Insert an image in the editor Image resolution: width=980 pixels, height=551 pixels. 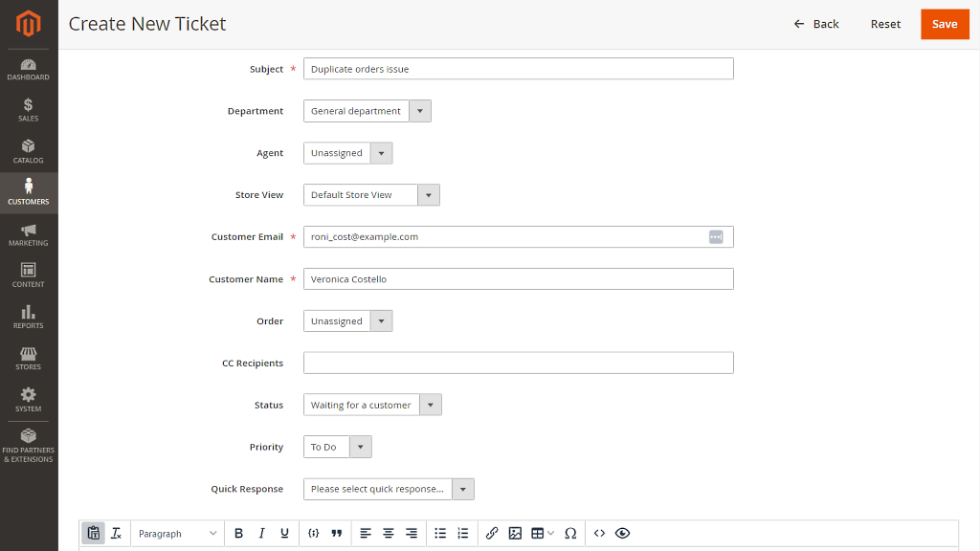[x=515, y=533]
